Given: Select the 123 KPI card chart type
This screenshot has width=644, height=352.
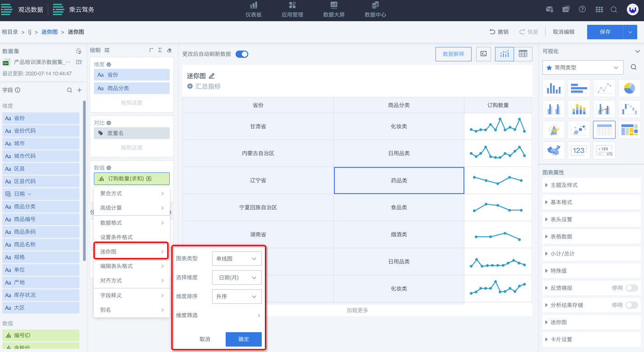Looking at the screenshot, I should [579, 151].
